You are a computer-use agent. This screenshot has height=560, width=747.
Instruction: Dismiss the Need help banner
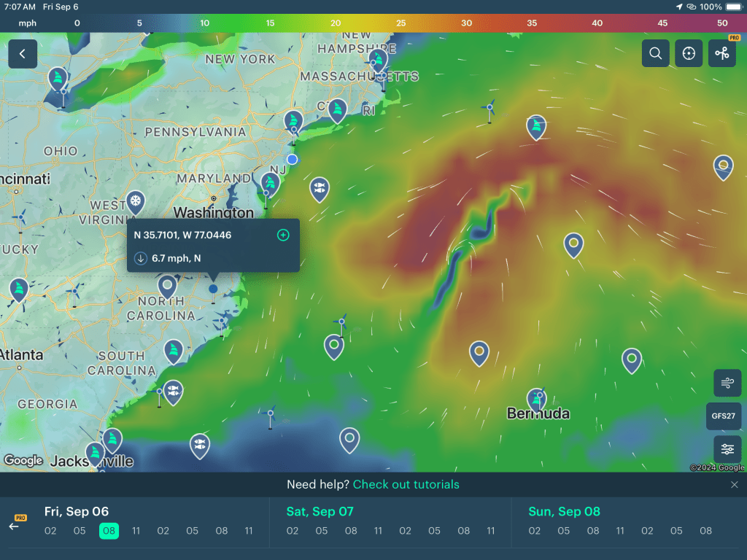pyautogui.click(x=734, y=485)
